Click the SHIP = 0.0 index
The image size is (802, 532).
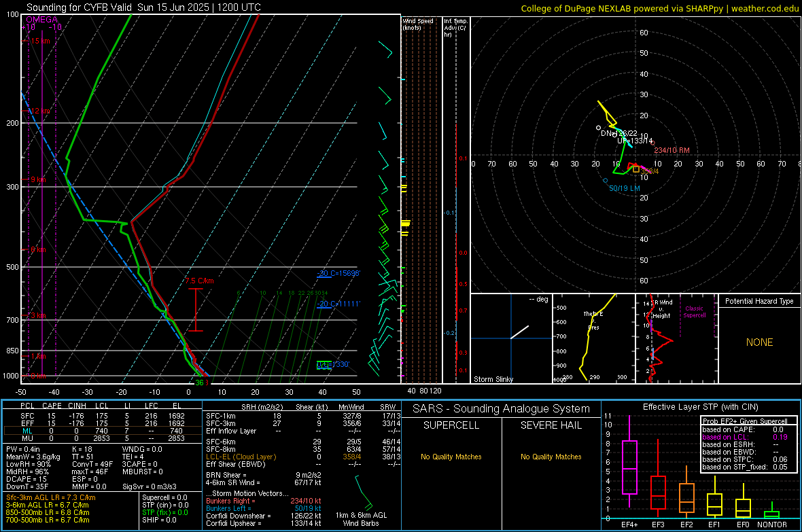[159, 520]
